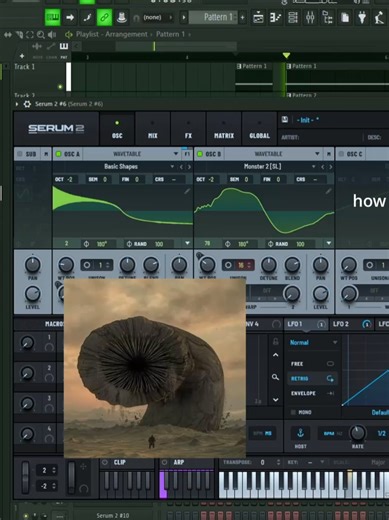Screen dimensions: 389x520
Task: Select the ENVELOPE LFO trigger mode
Action: click(312, 393)
